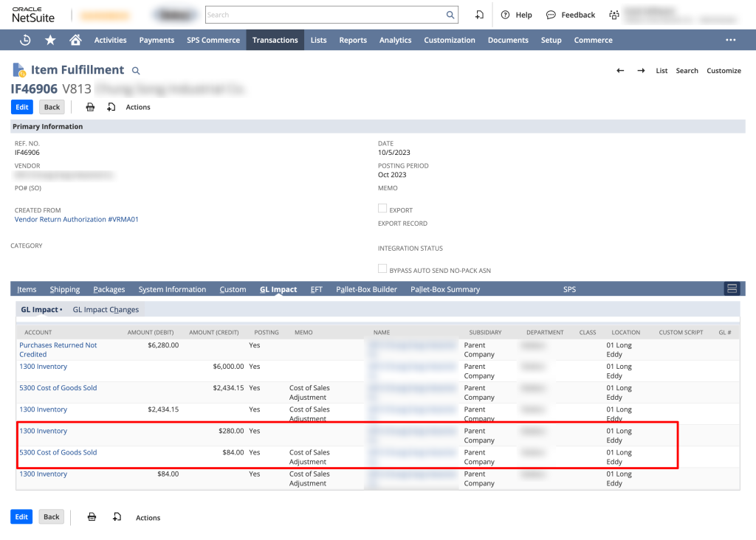Click the Shortcuts star icon
This screenshot has height=540, width=756.
point(50,40)
